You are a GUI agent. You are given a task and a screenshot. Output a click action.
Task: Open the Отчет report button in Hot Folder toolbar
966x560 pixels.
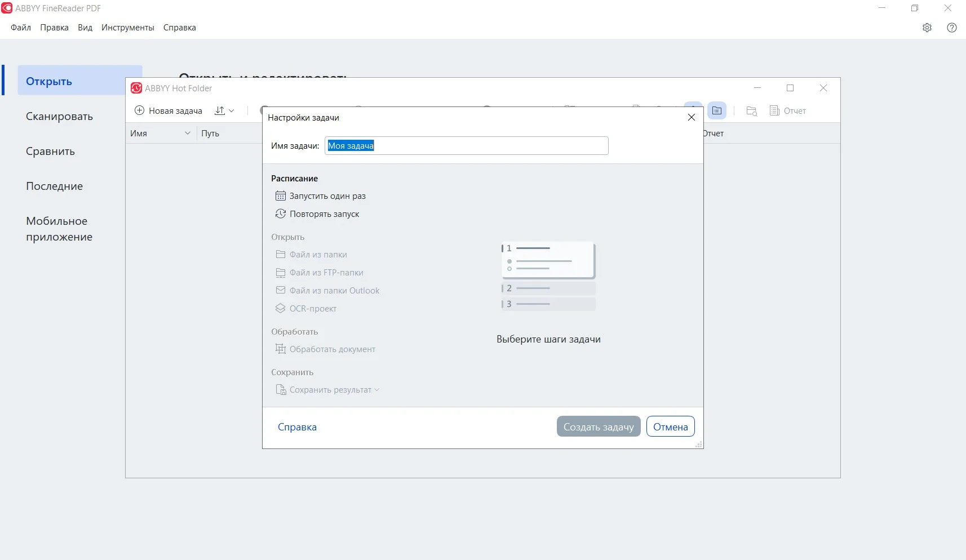point(788,111)
